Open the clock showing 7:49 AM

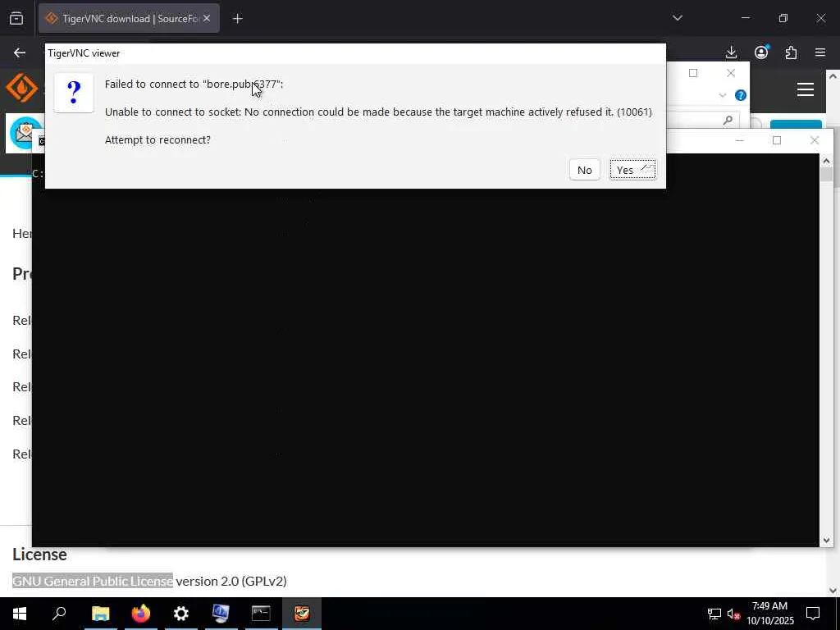pos(769,614)
